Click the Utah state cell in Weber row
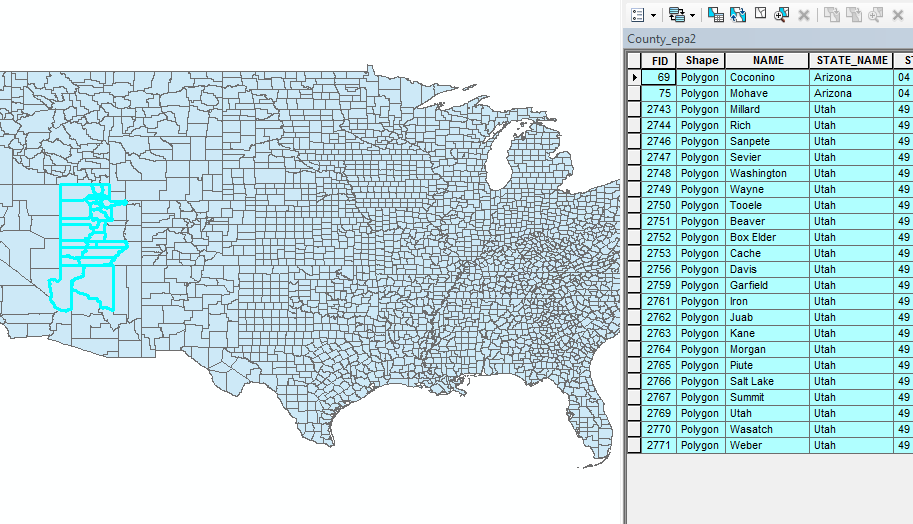 pos(851,445)
